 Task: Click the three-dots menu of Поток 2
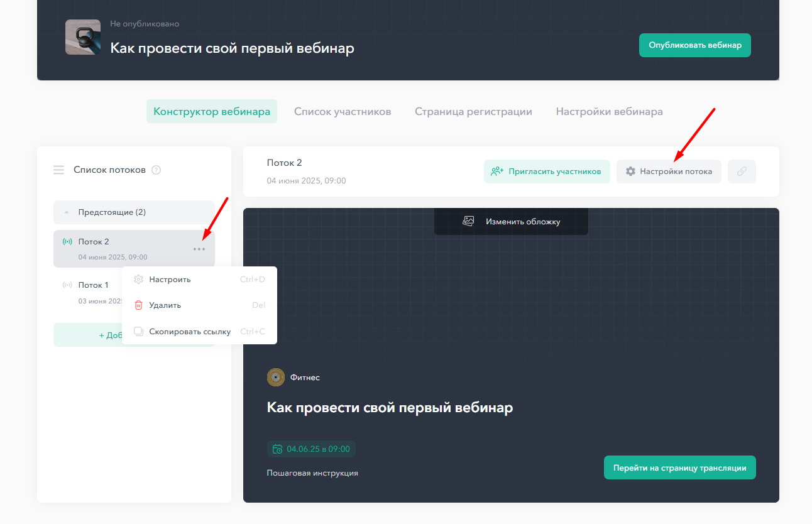tap(199, 249)
